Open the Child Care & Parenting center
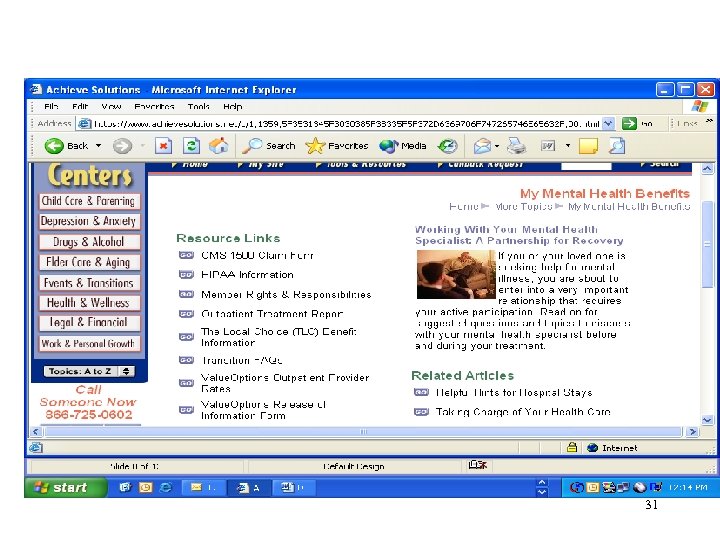The image size is (720, 540). coord(89,201)
